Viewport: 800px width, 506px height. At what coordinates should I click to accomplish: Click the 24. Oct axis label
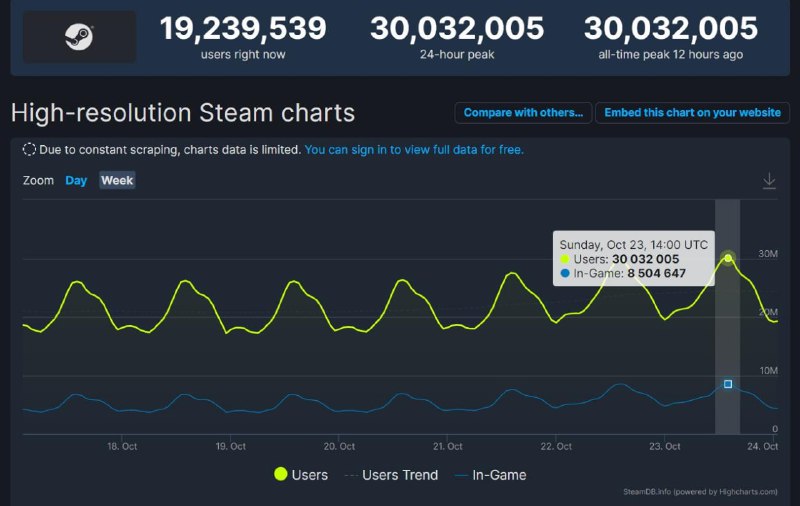[763, 446]
